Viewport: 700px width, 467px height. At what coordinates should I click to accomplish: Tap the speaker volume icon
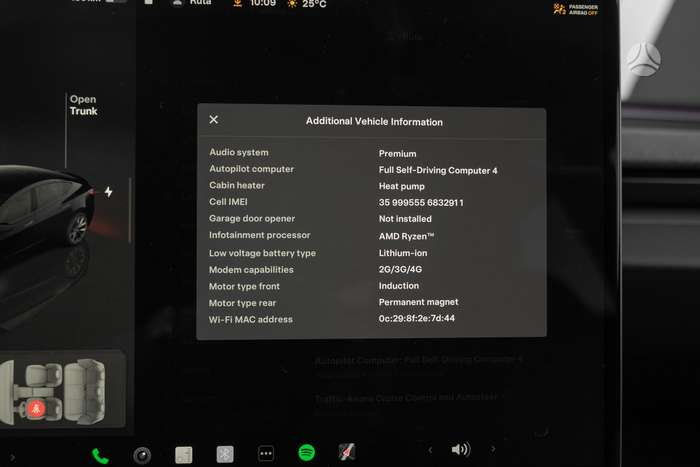click(460, 449)
